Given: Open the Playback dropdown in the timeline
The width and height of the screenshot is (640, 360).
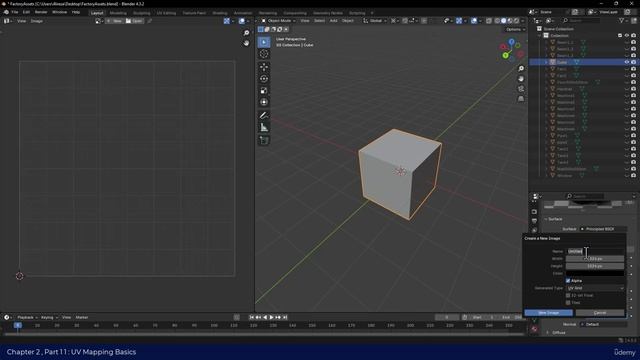Looking at the screenshot, I should pos(27,317).
